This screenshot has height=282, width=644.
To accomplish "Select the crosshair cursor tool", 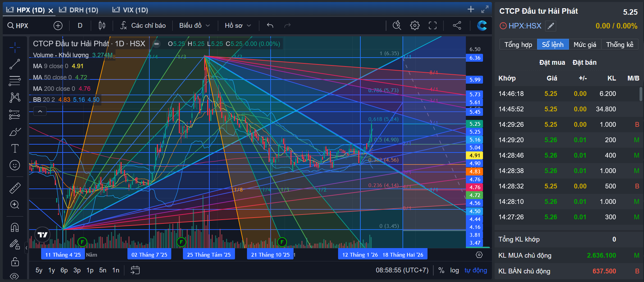I will [x=15, y=48].
